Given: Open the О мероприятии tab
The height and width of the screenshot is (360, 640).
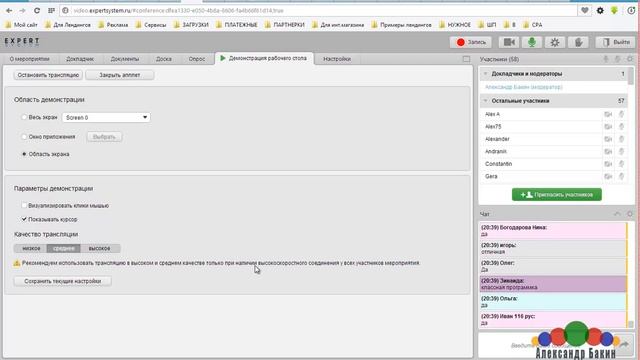Looking at the screenshot, I should click(x=29, y=59).
